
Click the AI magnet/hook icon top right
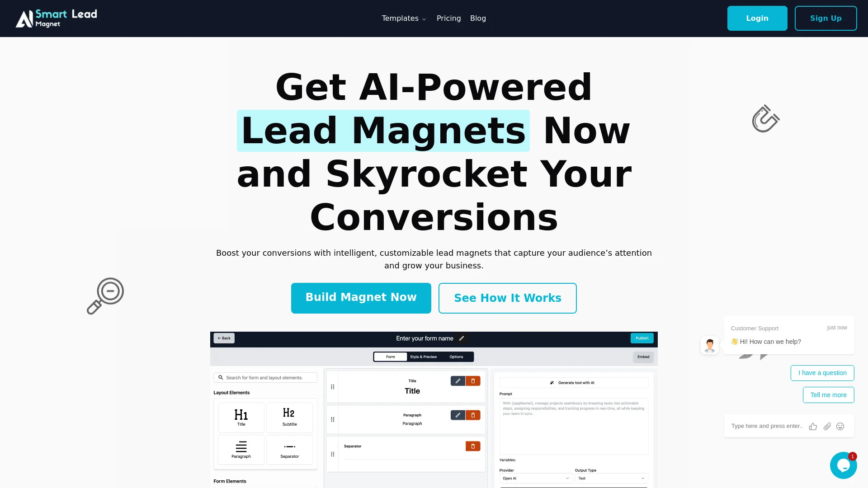(x=765, y=118)
